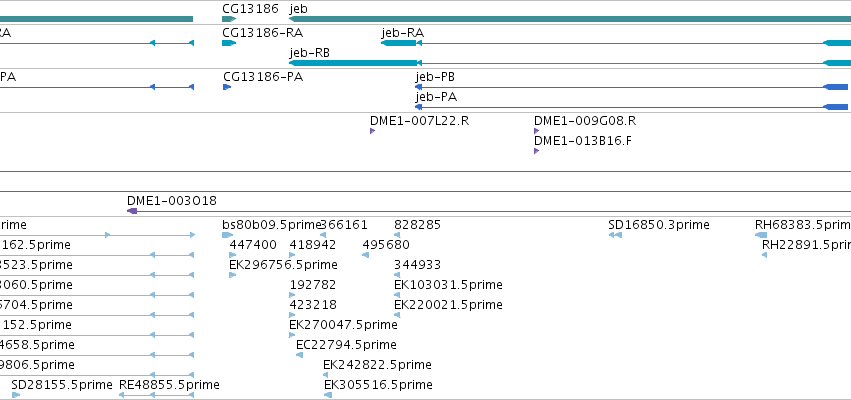Click the small CG13186 gene arrow glyph
The height and width of the screenshot is (400, 851).
[229, 19]
